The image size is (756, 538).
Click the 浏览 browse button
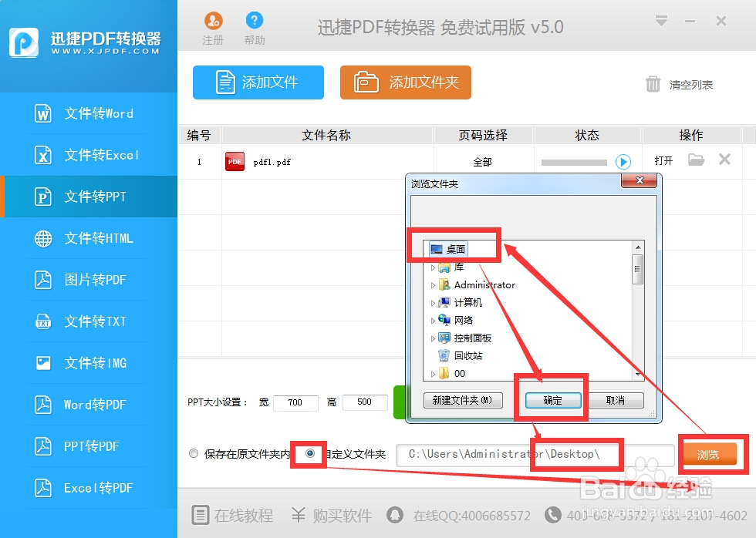(710, 455)
